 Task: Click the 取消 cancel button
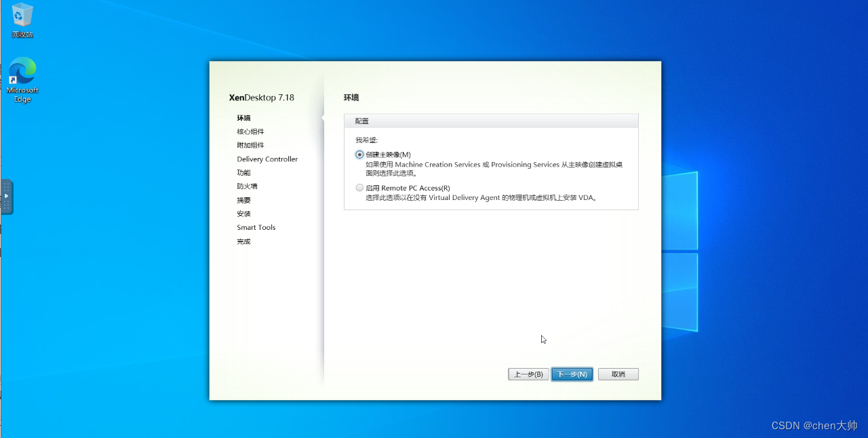(618, 374)
